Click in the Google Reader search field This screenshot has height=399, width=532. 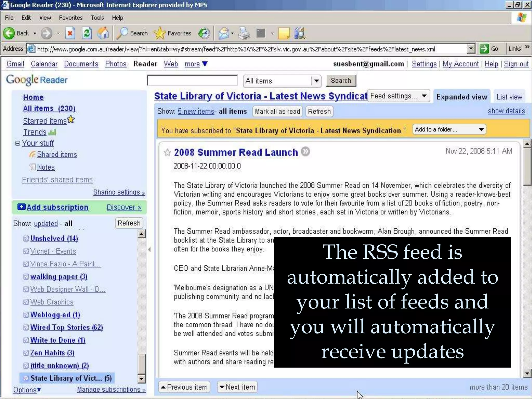click(x=192, y=80)
